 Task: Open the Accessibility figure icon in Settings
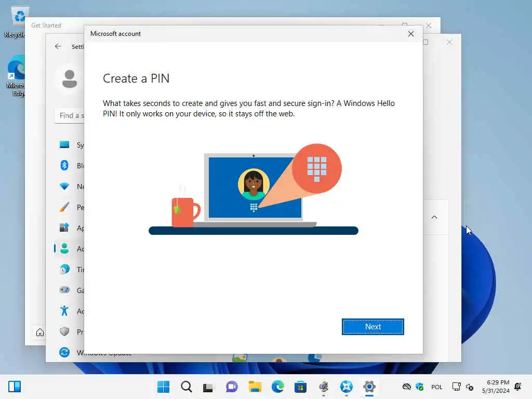pyautogui.click(x=64, y=311)
